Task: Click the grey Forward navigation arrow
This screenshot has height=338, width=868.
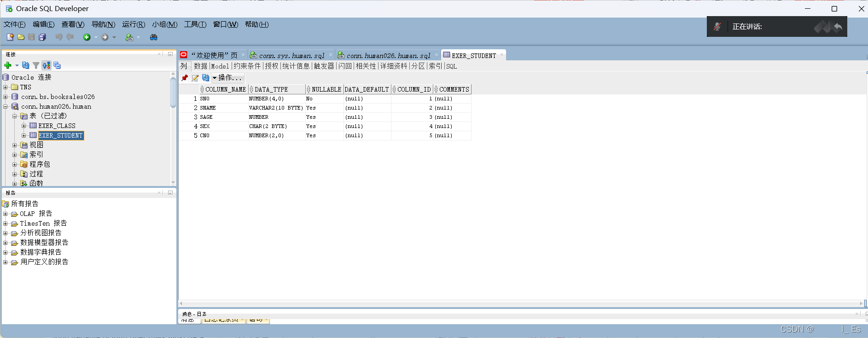Action: tap(105, 37)
